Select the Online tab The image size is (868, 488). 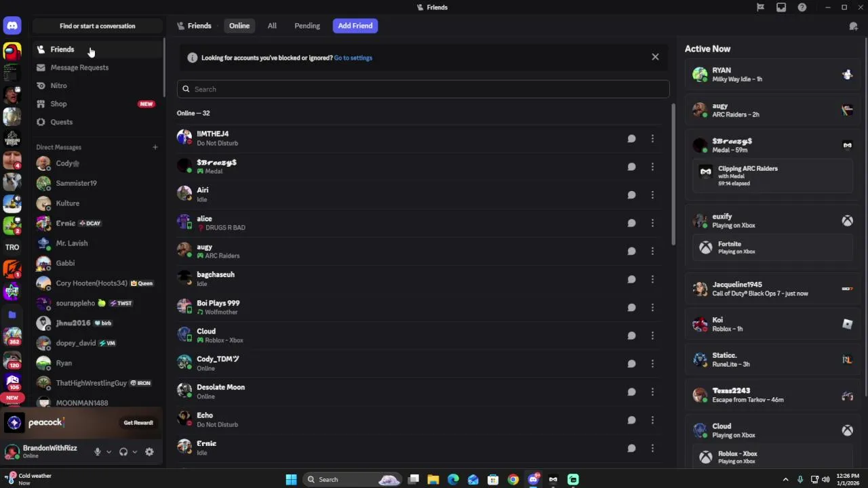pos(239,26)
